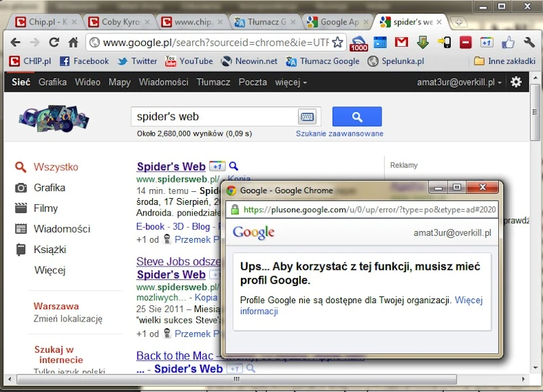The width and height of the screenshot is (543, 392).
Task: Open Inne zakładki bookmarks folder
Action: click(x=504, y=61)
